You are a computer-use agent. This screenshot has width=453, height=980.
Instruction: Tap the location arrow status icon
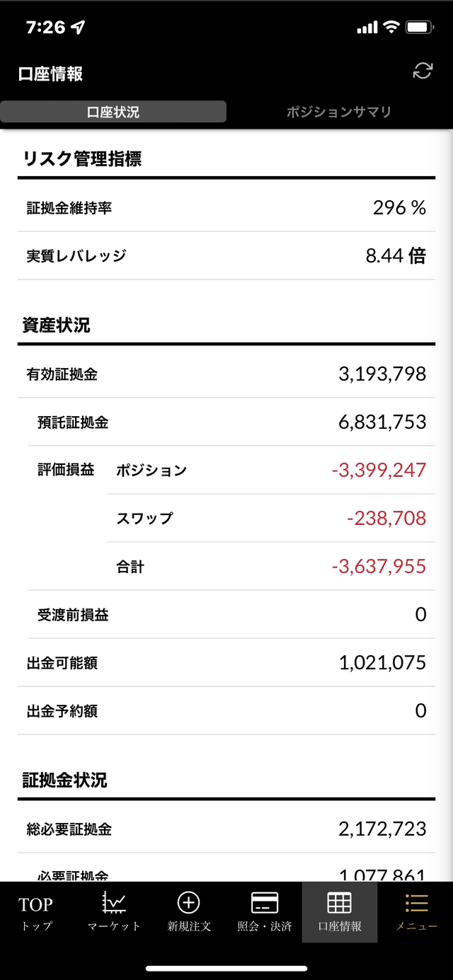(78, 28)
